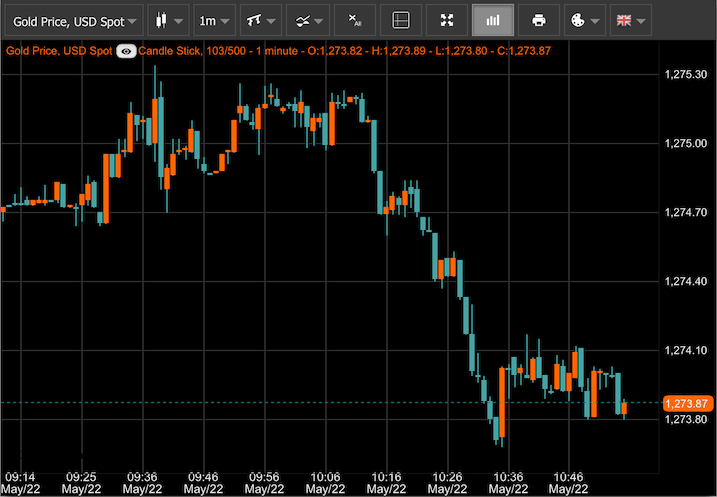Open the indicators and comparison menu

tap(306, 20)
